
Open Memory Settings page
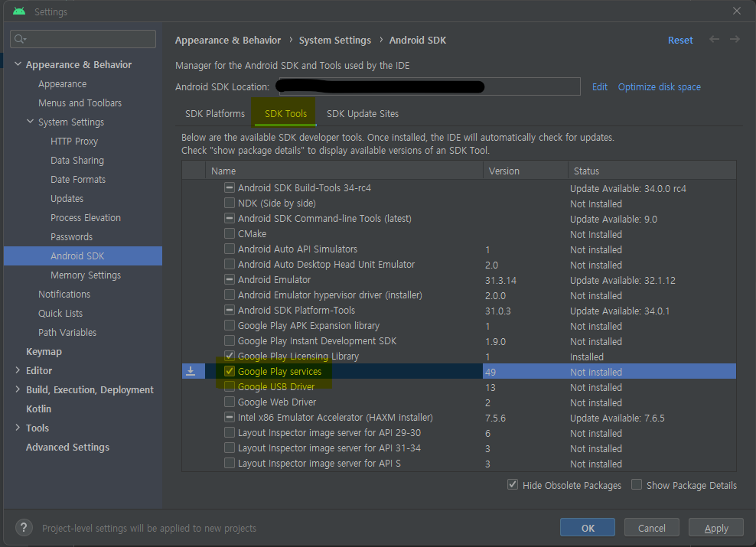(x=86, y=275)
